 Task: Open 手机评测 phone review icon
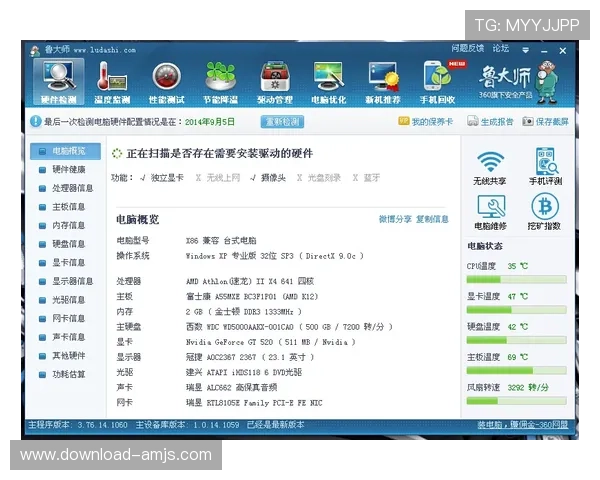pyautogui.click(x=545, y=167)
